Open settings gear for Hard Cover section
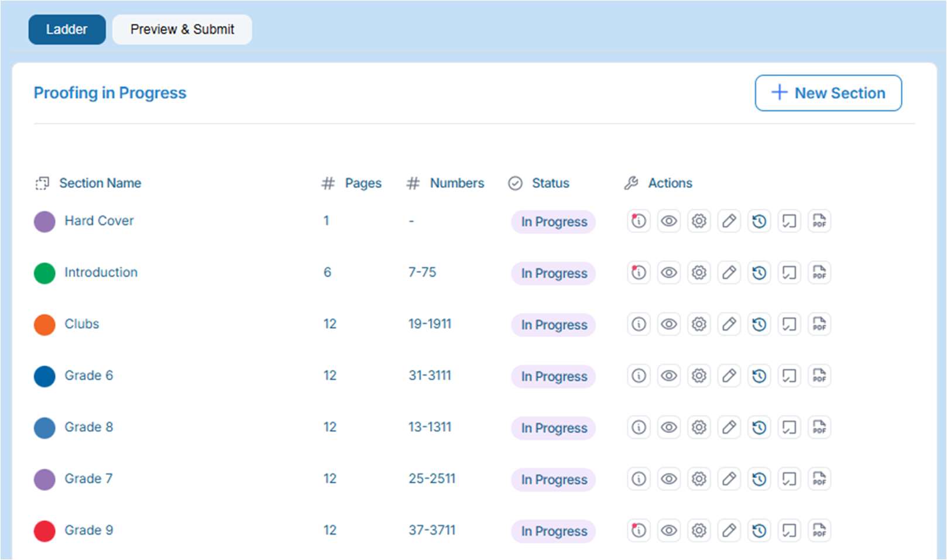947x560 pixels. (x=699, y=221)
